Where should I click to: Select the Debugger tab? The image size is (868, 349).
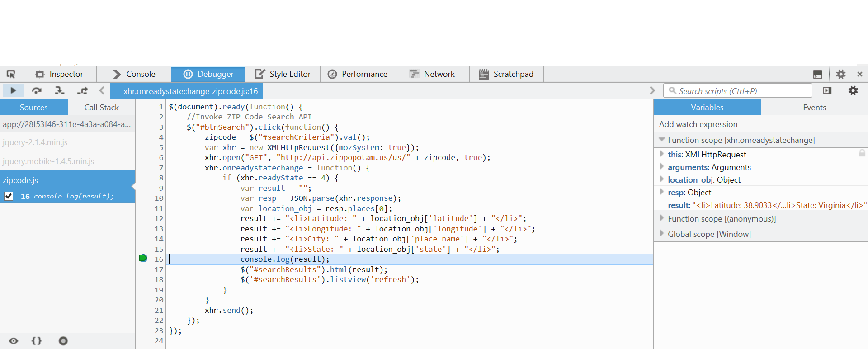click(x=208, y=74)
